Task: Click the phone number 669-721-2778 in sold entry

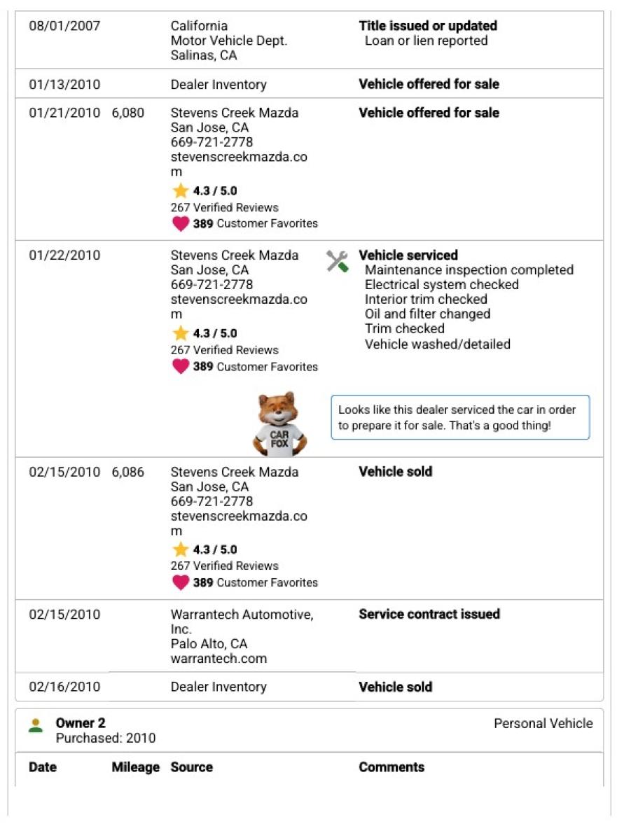Action: click(212, 501)
